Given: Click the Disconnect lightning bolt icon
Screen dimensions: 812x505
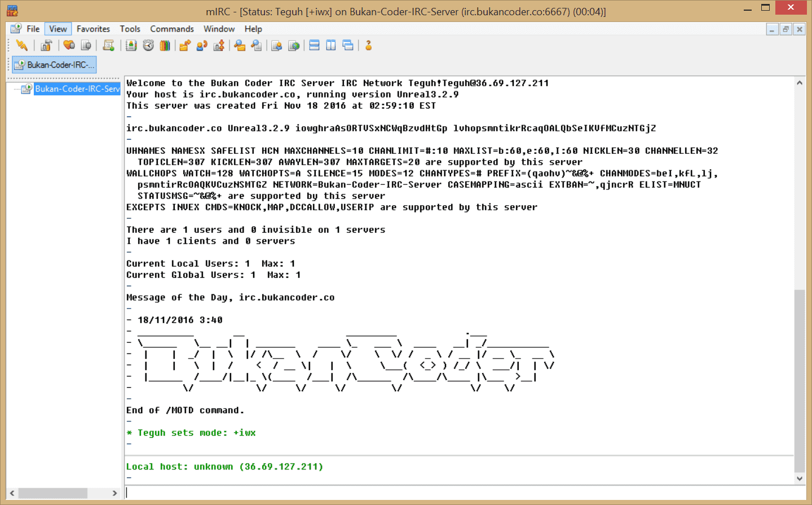Looking at the screenshot, I should click(x=22, y=46).
